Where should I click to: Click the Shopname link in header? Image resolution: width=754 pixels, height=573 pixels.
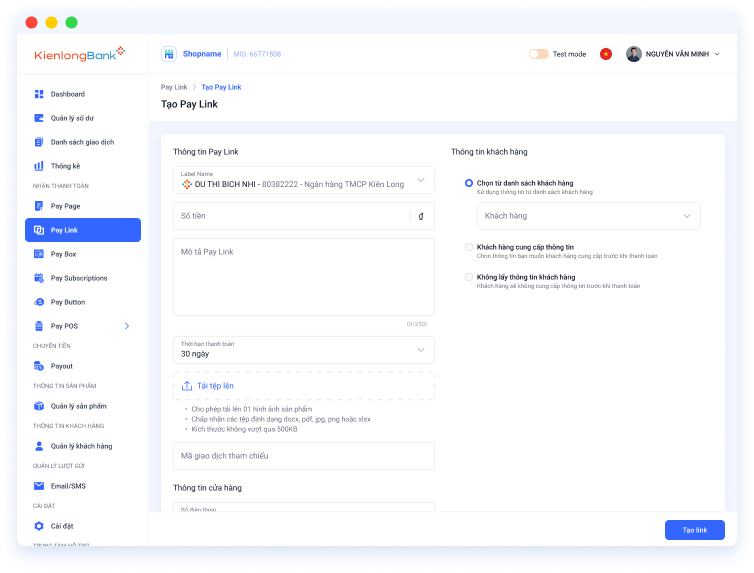tap(202, 54)
